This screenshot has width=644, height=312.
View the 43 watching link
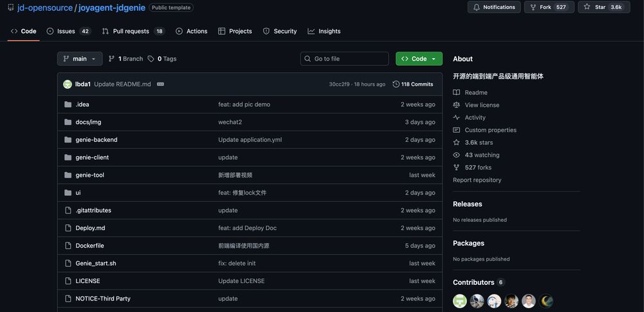click(477, 155)
